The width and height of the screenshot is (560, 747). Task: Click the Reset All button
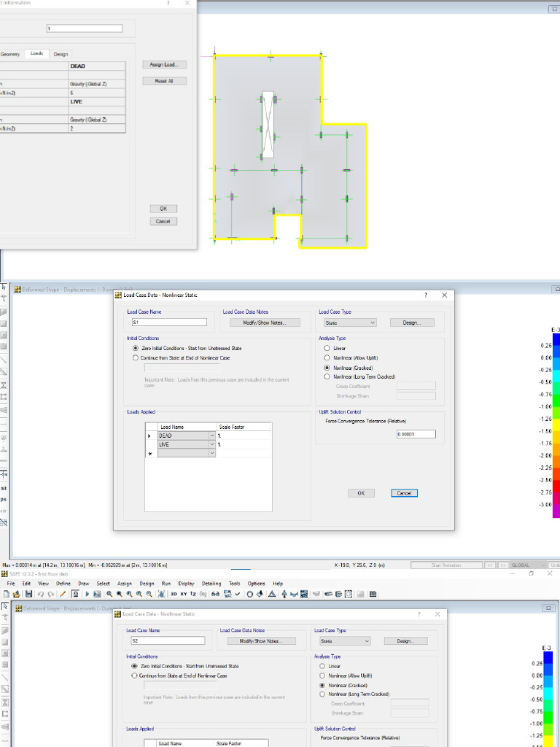(164, 81)
